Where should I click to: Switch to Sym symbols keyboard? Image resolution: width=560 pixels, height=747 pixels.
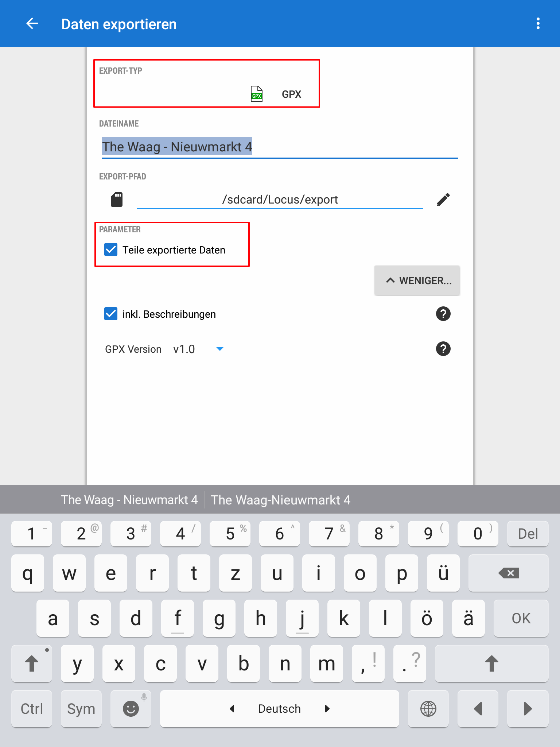coord(81,709)
